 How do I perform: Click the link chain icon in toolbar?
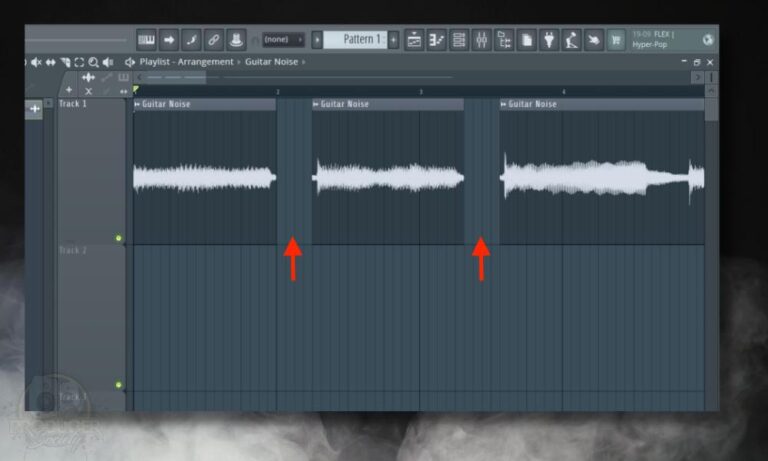pos(214,40)
